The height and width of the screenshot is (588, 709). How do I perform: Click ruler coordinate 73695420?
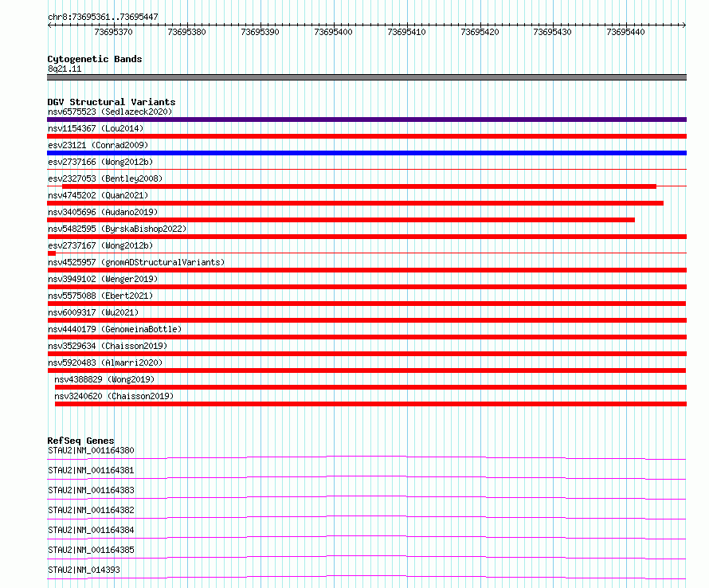pos(480,32)
